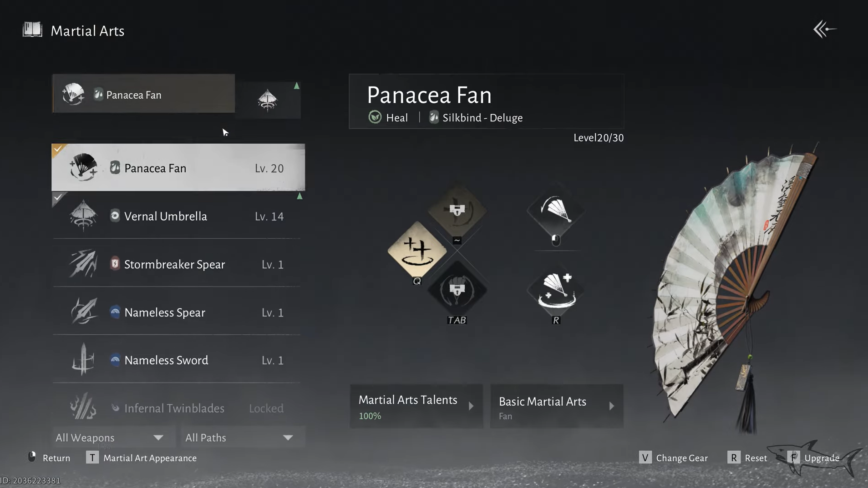Click the secondary umbrella weapon slot icon
The image size is (868, 488).
coord(268,100)
